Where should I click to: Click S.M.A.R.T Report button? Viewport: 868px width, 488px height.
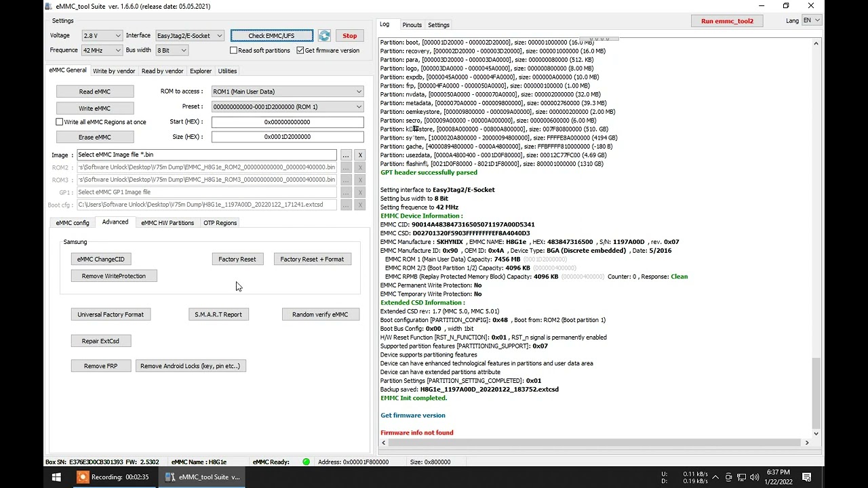pyautogui.click(x=218, y=314)
